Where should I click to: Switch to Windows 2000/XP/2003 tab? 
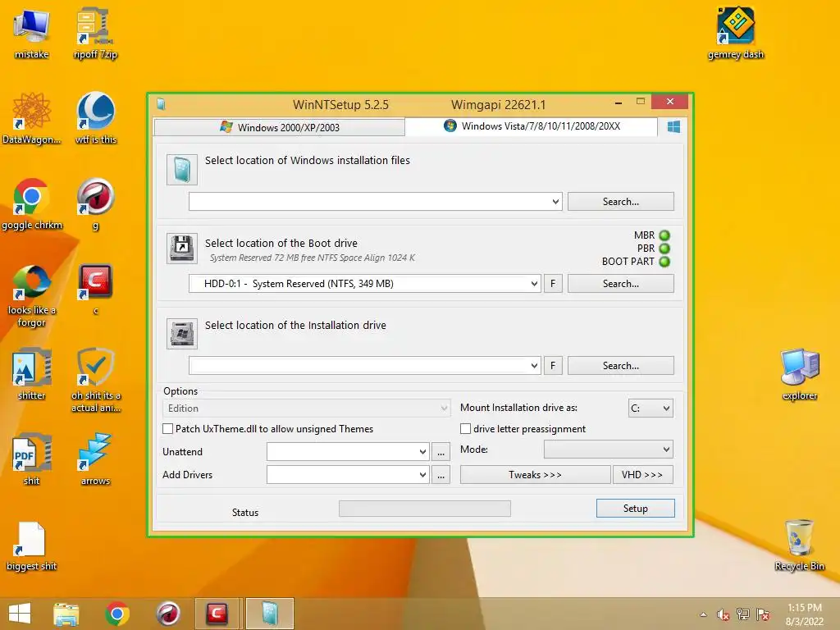(x=279, y=127)
